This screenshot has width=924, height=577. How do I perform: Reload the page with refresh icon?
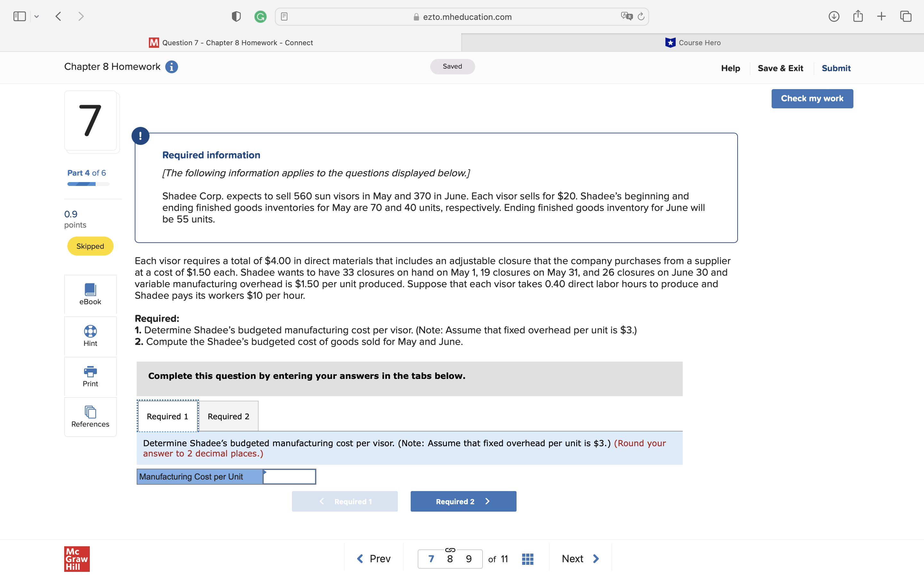click(x=641, y=16)
